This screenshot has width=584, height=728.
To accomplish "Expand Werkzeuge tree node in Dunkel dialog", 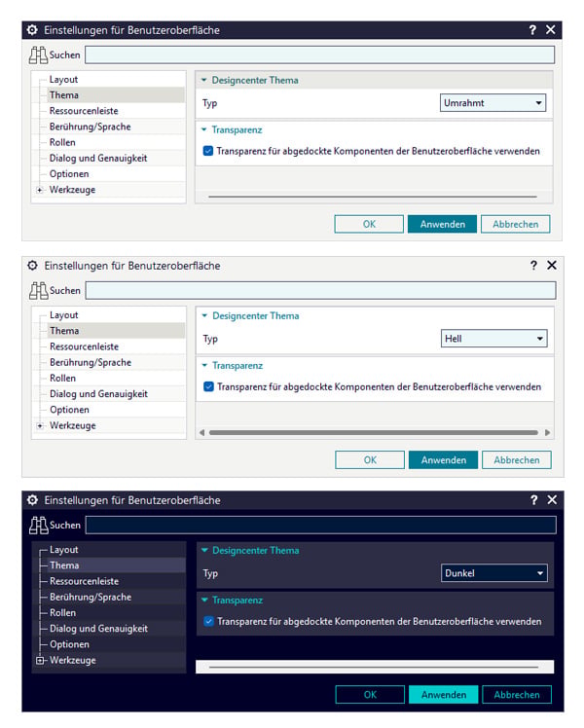I will (40, 660).
